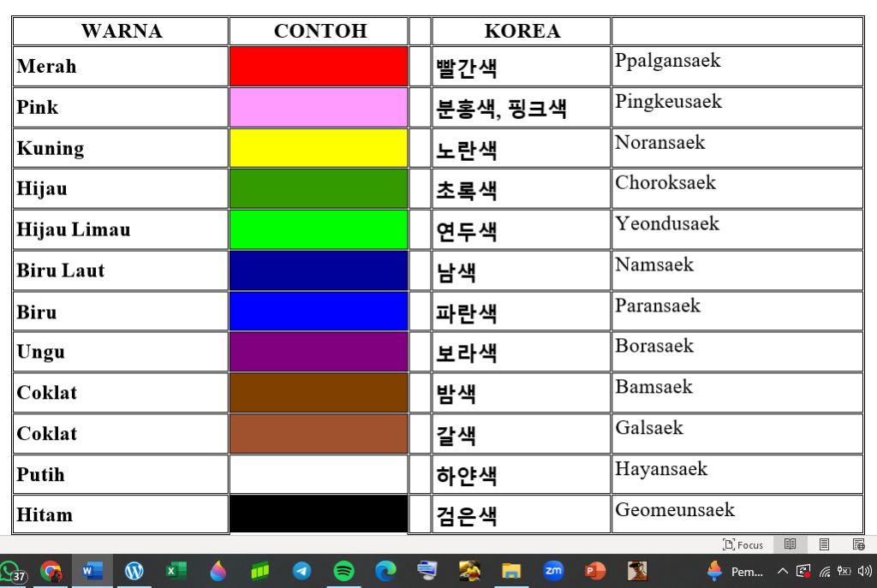The width and height of the screenshot is (877, 588).
Task: Click the yellow Kuning color cell
Action: pyautogui.click(x=319, y=148)
